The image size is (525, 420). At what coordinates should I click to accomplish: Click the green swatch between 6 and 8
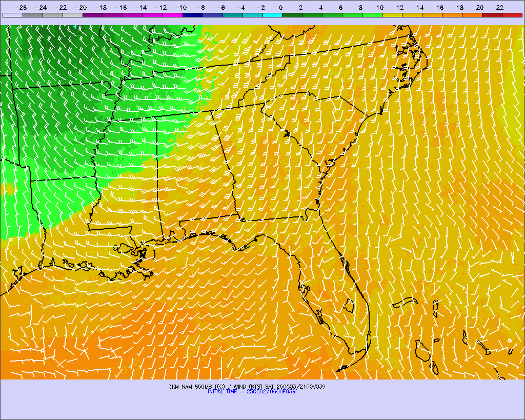coord(353,15)
